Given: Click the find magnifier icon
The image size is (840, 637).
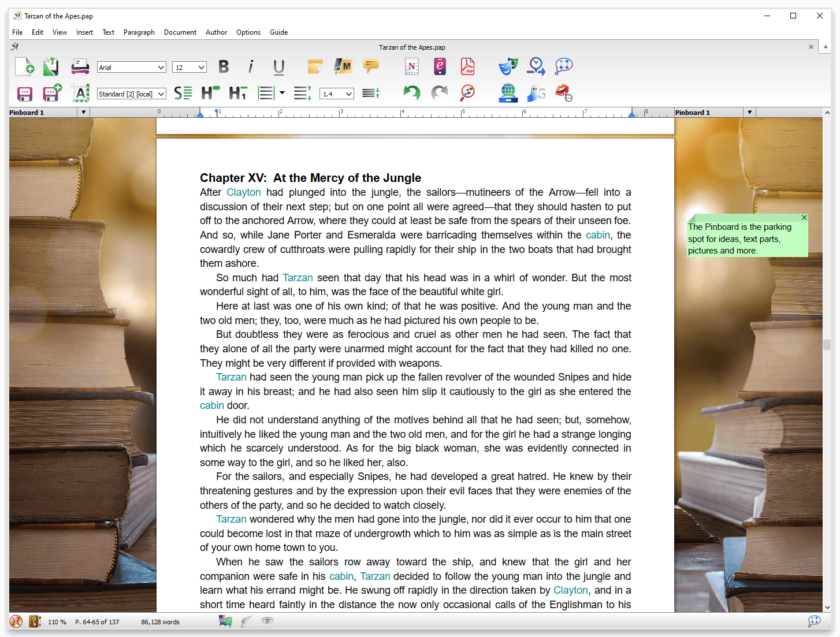Looking at the screenshot, I should [467, 93].
